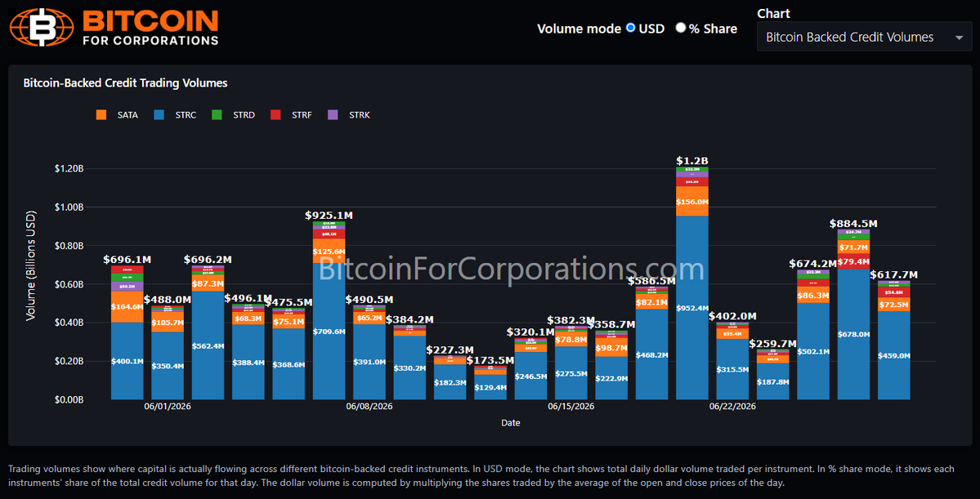Click the $400.1M STRC bar segment

(x=127, y=361)
